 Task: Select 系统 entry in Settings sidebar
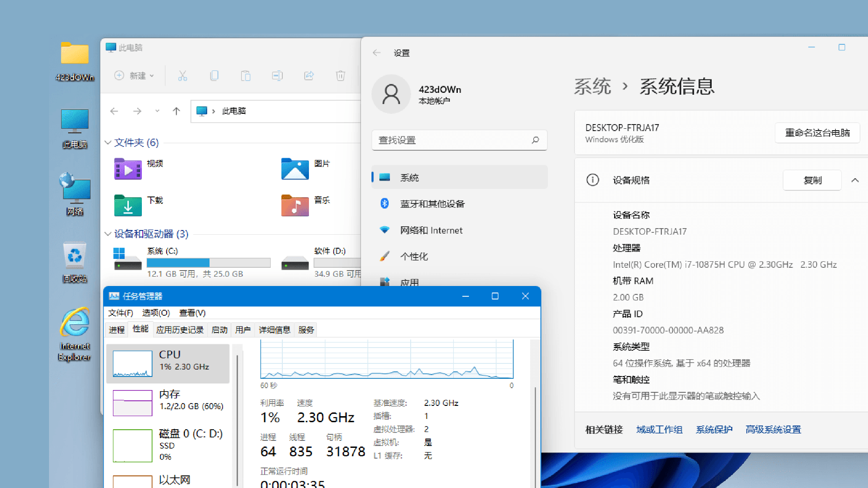[409, 177]
